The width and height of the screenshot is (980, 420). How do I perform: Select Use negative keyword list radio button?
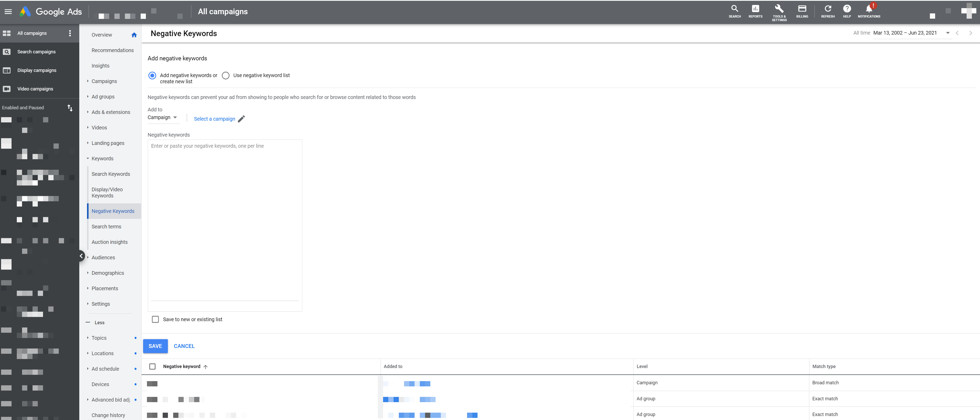pyautogui.click(x=226, y=75)
